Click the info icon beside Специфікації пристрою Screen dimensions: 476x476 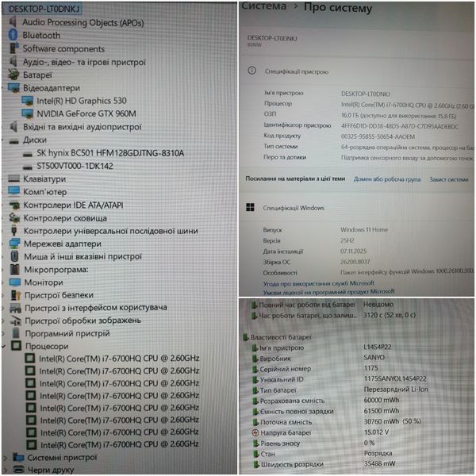[252, 71]
